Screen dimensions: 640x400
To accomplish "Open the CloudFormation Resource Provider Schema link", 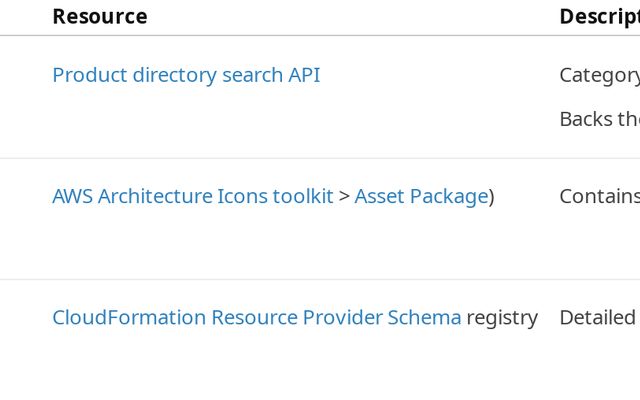I will 256,318.
